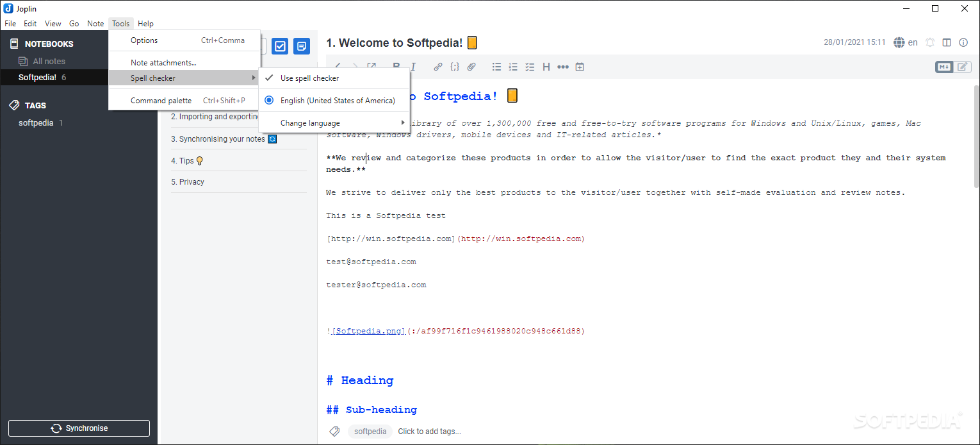Click the Synchronise button
The image size is (980, 445).
pyautogui.click(x=79, y=428)
